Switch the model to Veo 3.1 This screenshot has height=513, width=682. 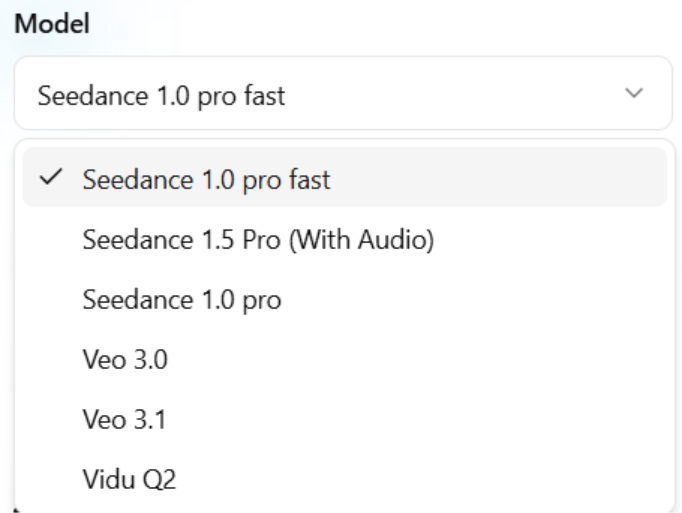[x=124, y=420]
